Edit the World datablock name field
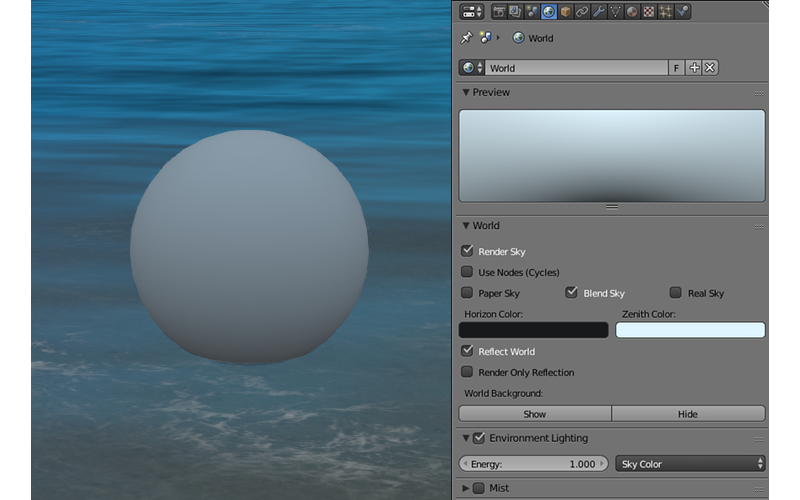This screenshot has width=800, height=500. [577, 68]
